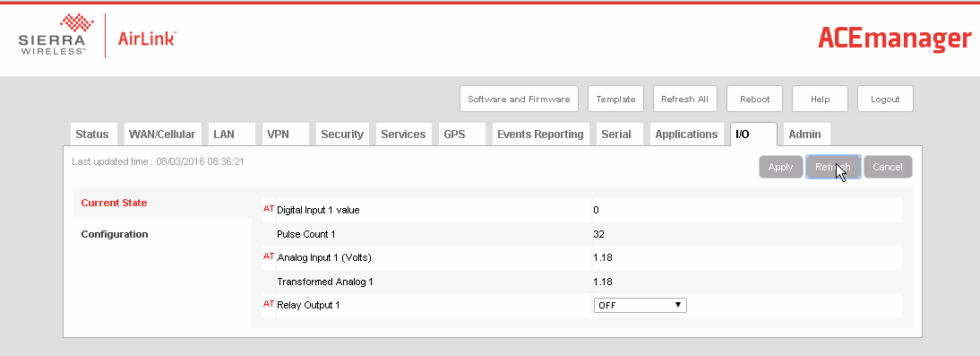Screen dimensions: 980x356
Task: Click AT marker beside Digital Input 1
Action: [269, 209]
